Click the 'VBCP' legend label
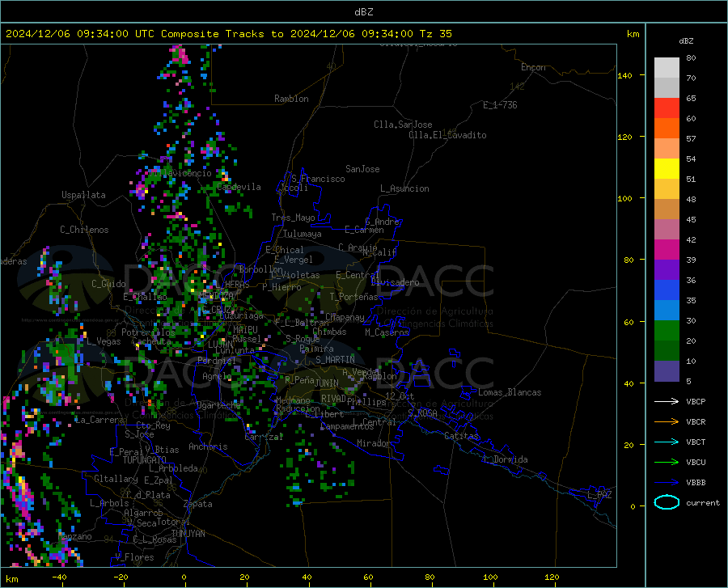 click(696, 401)
